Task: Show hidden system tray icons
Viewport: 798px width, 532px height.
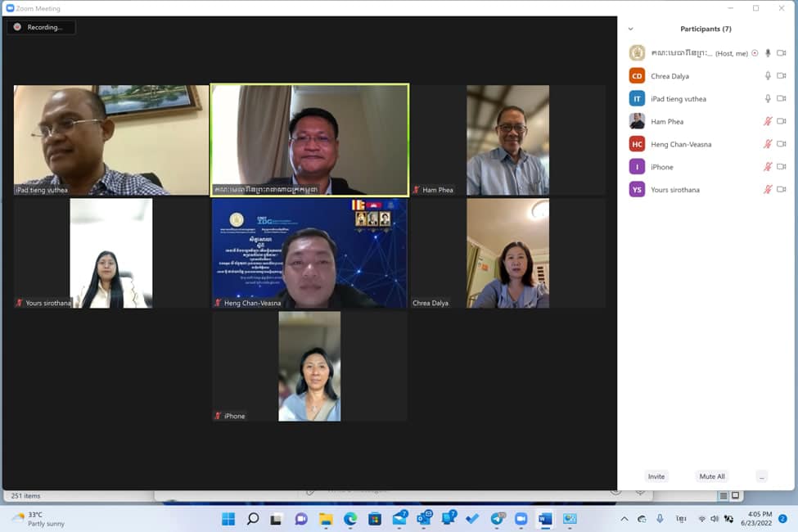Action: click(x=624, y=519)
